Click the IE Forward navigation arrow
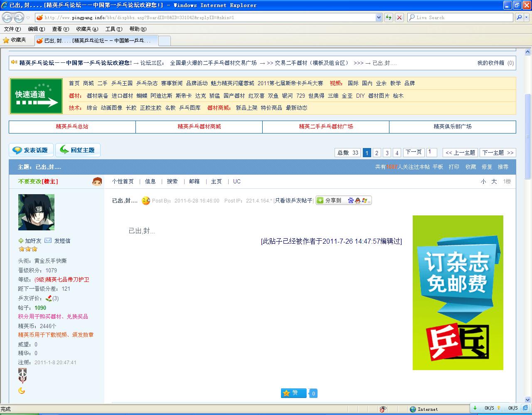 [x=19, y=17]
